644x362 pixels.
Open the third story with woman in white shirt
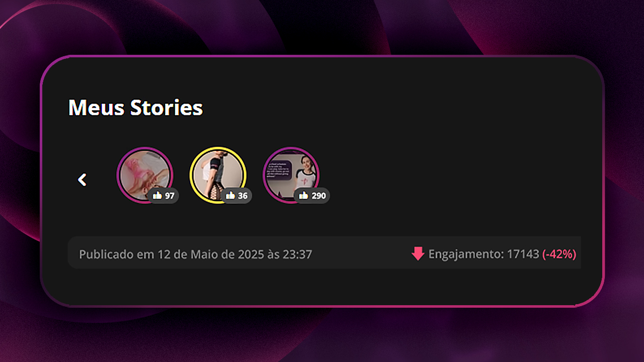291,175
